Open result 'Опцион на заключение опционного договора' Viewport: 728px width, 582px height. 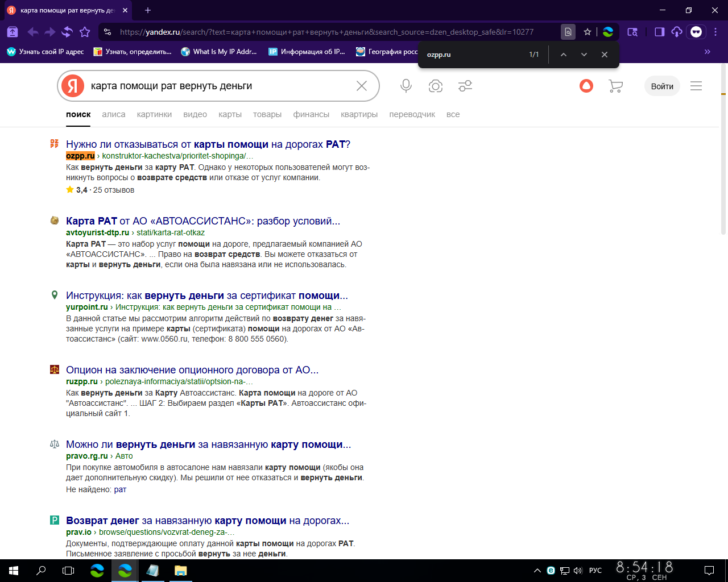click(x=192, y=370)
